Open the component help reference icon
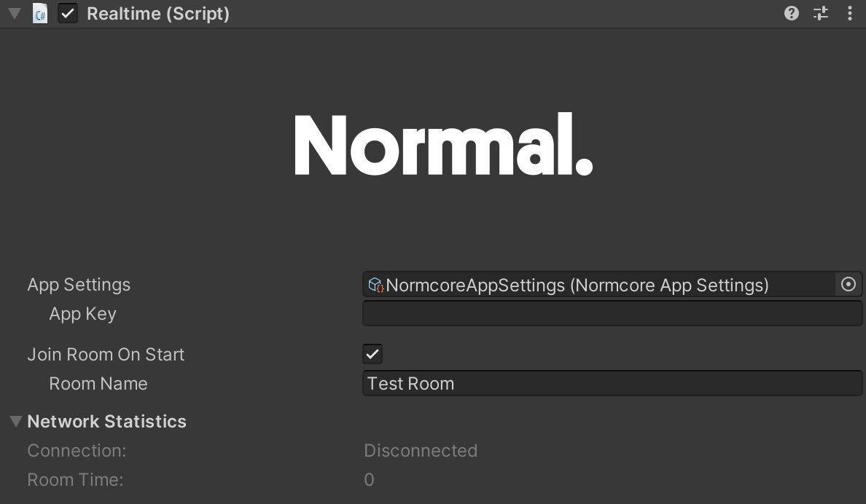Viewport: 866px width, 504px height. pyautogui.click(x=792, y=13)
